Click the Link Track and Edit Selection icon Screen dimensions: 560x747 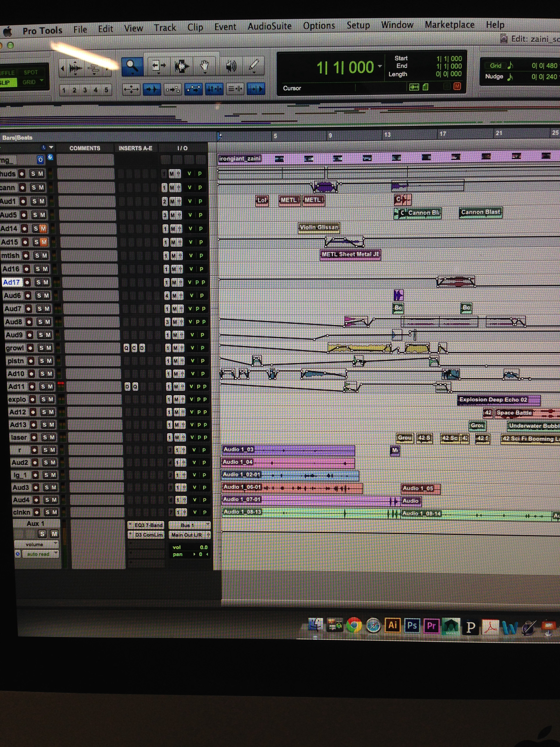(x=235, y=89)
